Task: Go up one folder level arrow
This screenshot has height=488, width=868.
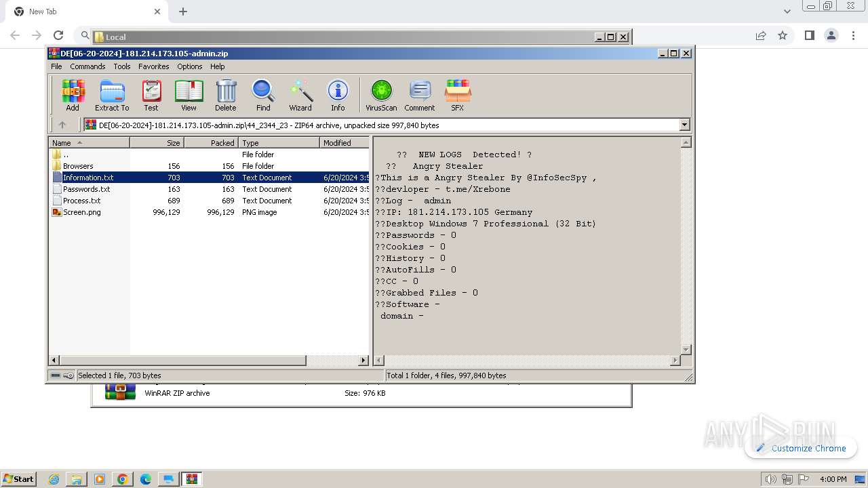Action: coord(62,125)
